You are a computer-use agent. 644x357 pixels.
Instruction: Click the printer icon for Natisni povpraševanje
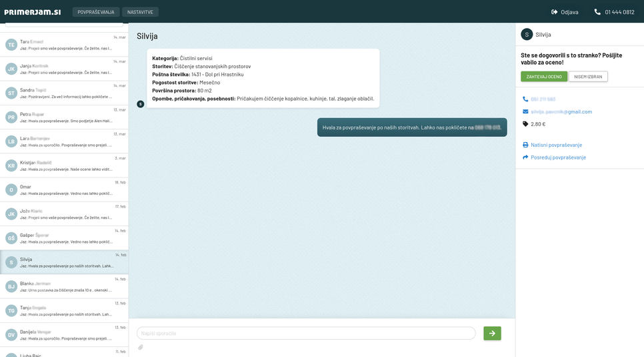525,145
